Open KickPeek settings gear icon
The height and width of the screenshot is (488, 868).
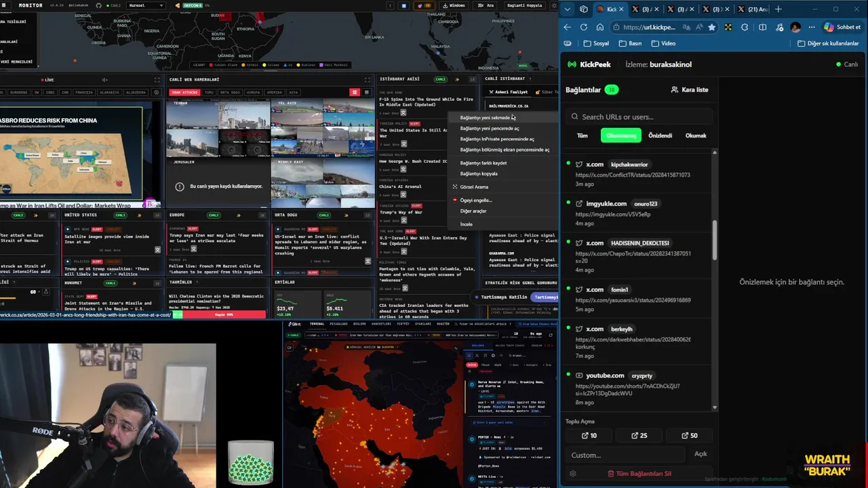pyautogui.click(x=573, y=474)
